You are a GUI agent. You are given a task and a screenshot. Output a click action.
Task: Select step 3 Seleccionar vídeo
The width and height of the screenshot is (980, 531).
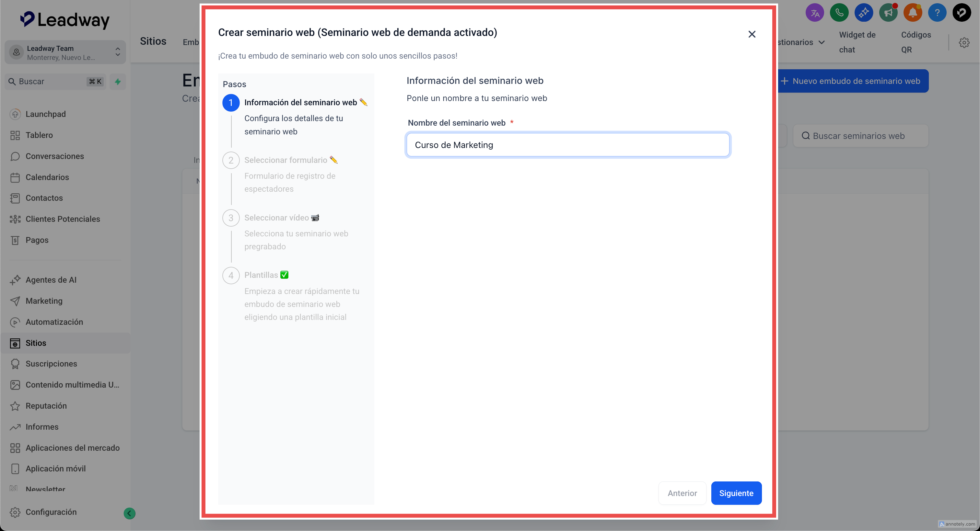pos(276,218)
